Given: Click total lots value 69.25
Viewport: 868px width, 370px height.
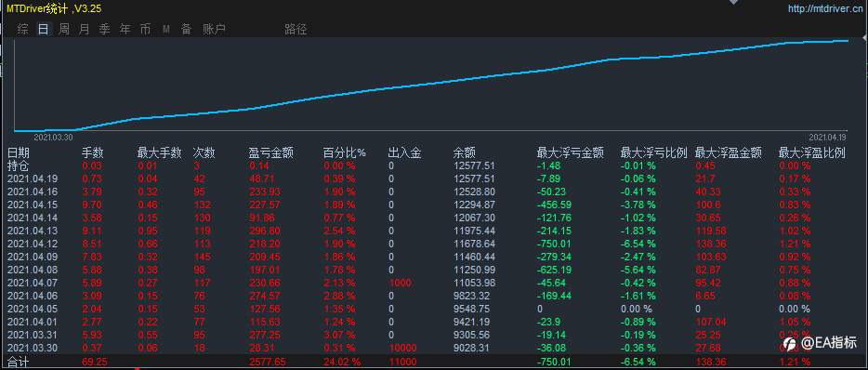Looking at the screenshot, I should [x=94, y=363].
